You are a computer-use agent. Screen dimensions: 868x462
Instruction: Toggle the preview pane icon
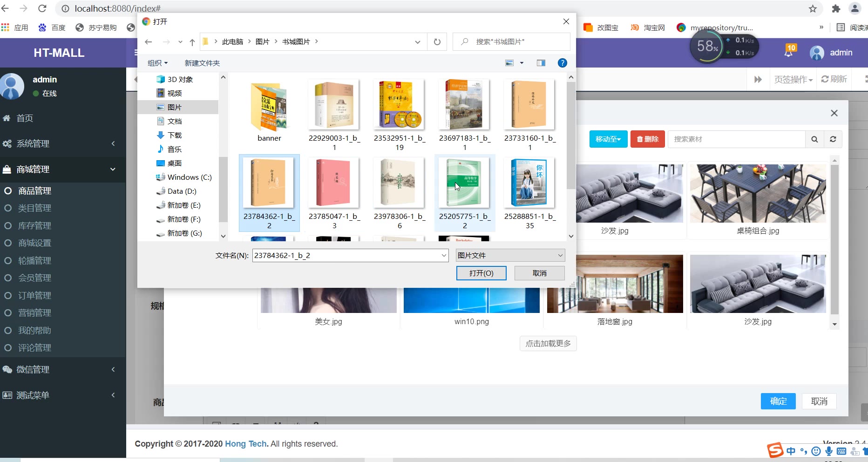tap(541, 63)
